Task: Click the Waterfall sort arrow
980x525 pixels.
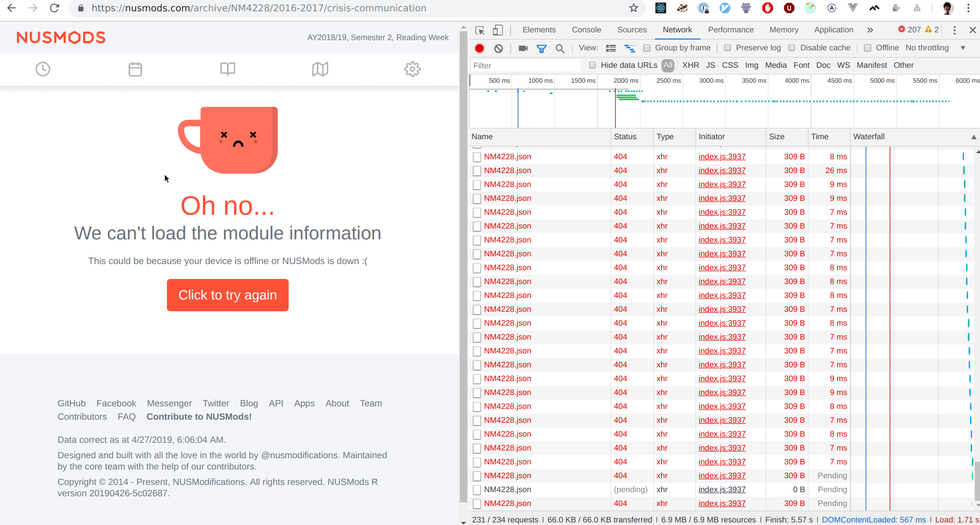Action: [x=973, y=137]
